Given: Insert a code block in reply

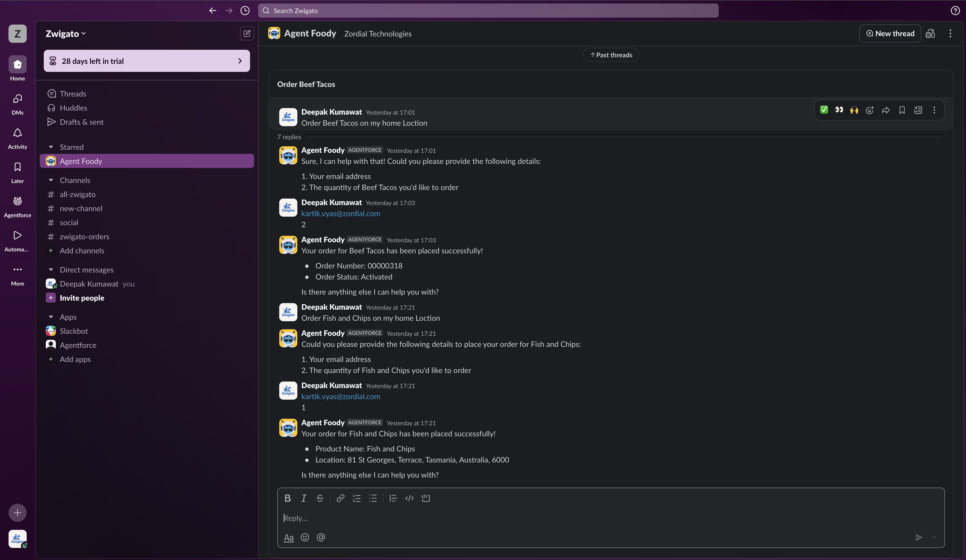Looking at the screenshot, I should (425, 498).
